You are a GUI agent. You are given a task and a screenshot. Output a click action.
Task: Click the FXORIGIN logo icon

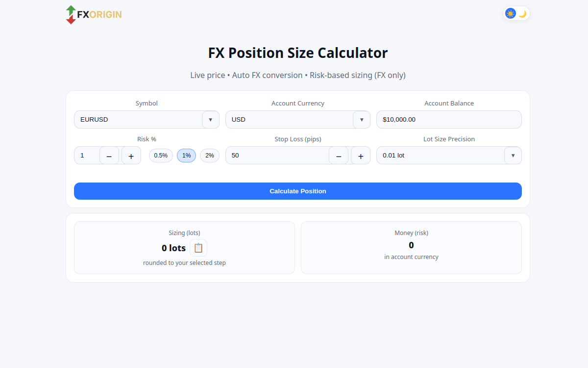coord(71,15)
